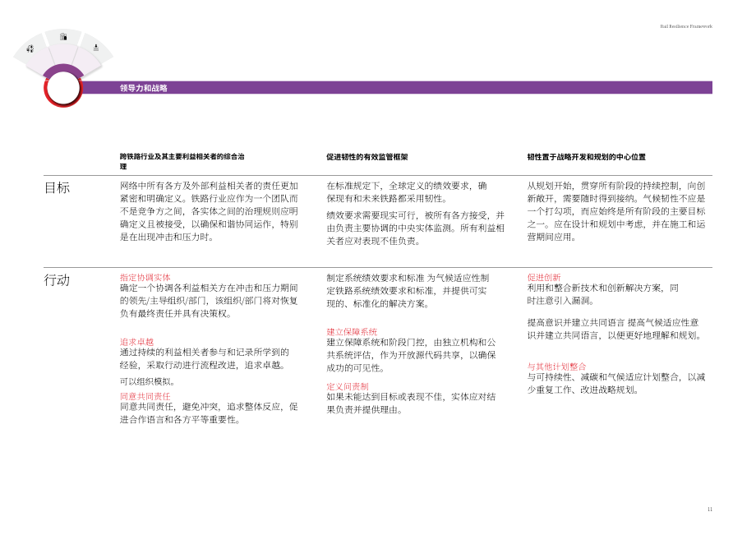Click the paragraph starting '建立保障系统和阶段门控'
This screenshot has height=535, width=756.
[411, 355]
